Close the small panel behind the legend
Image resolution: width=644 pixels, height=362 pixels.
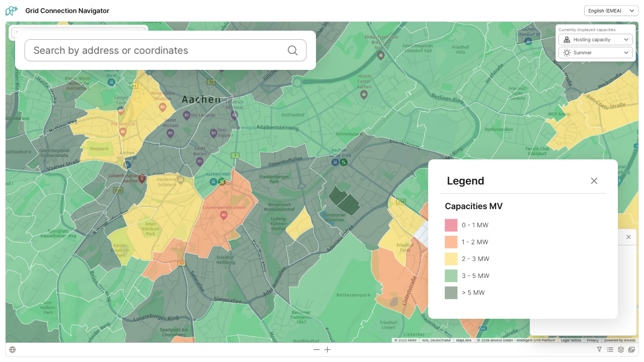(x=628, y=237)
